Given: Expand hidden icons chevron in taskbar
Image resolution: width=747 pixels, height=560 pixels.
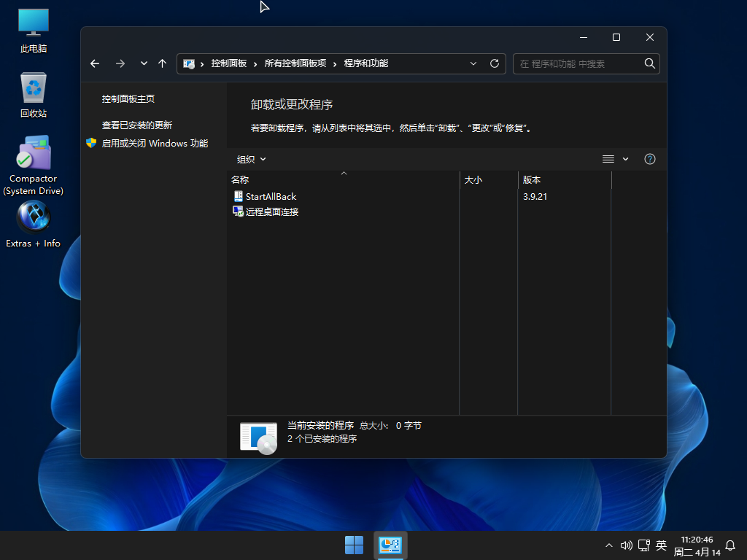Looking at the screenshot, I should point(608,545).
